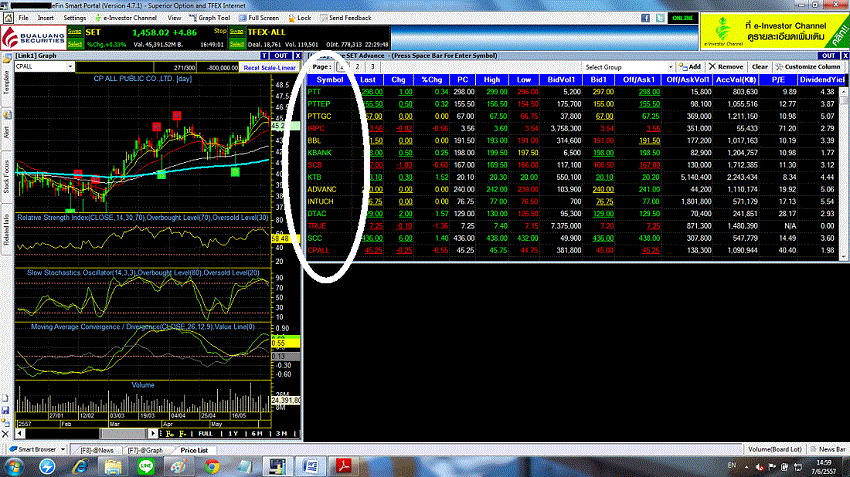Click Recal Scale-Linear link
Image resolution: width=850 pixels, height=477 pixels.
coord(269,68)
